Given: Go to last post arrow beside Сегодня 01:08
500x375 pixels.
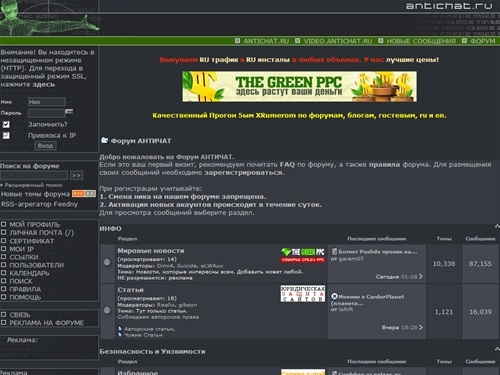Looking at the screenshot, I should tap(421, 276).
